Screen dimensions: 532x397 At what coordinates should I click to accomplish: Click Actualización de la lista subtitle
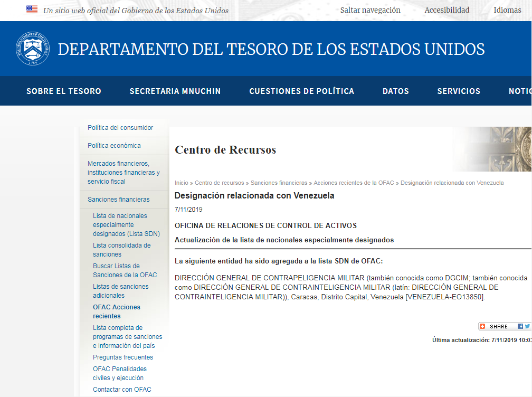[x=284, y=240]
